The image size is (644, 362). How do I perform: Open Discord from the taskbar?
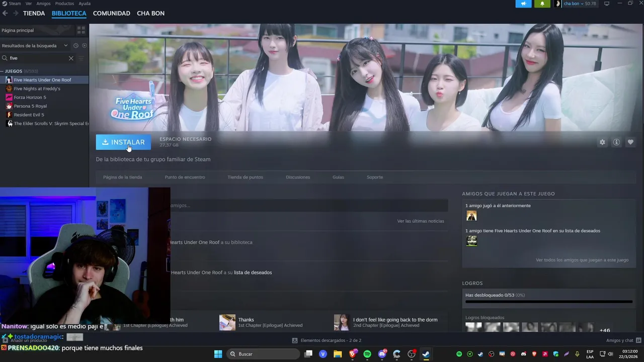(382, 354)
